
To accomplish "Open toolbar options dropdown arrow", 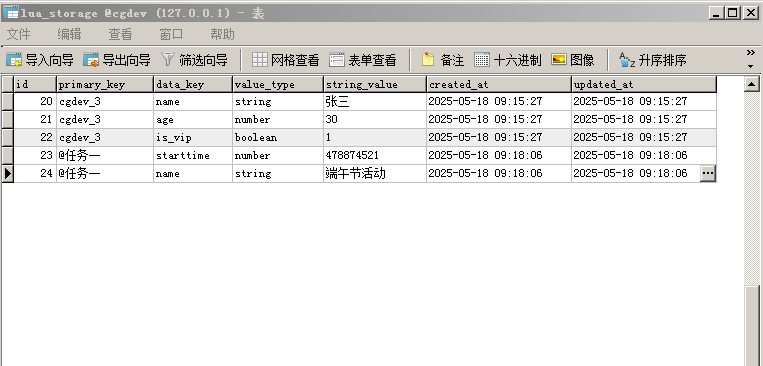I will 750,66.
